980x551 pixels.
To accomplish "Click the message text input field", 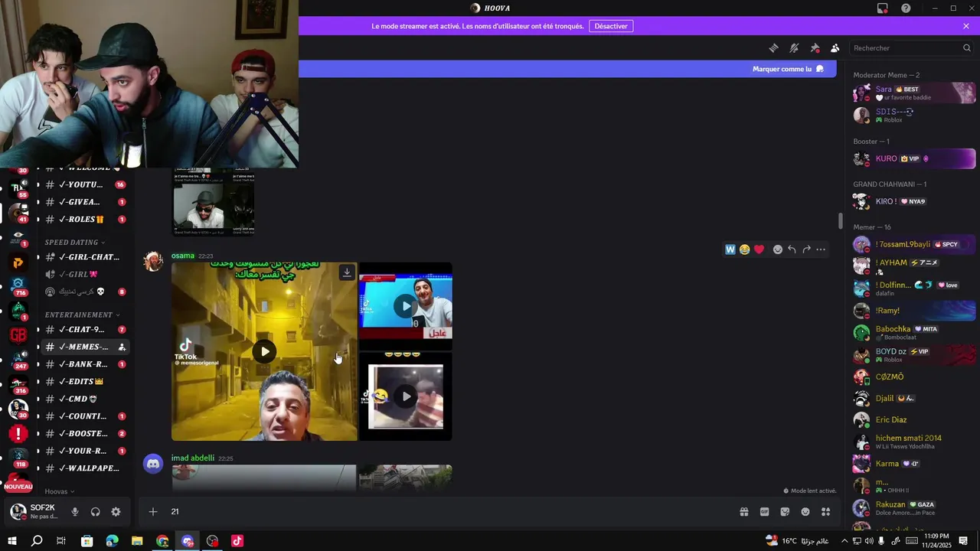I will (x=452, y=511).
